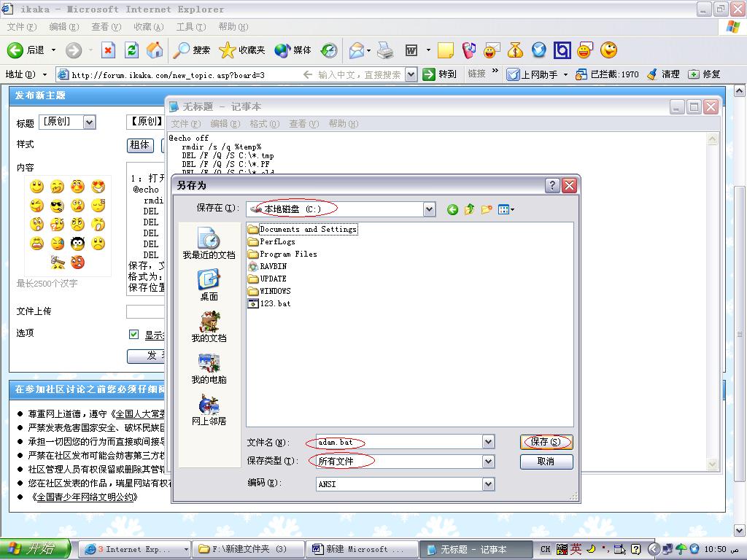
Task: Click the 文件名 filename input field
Action: [399, 443]
